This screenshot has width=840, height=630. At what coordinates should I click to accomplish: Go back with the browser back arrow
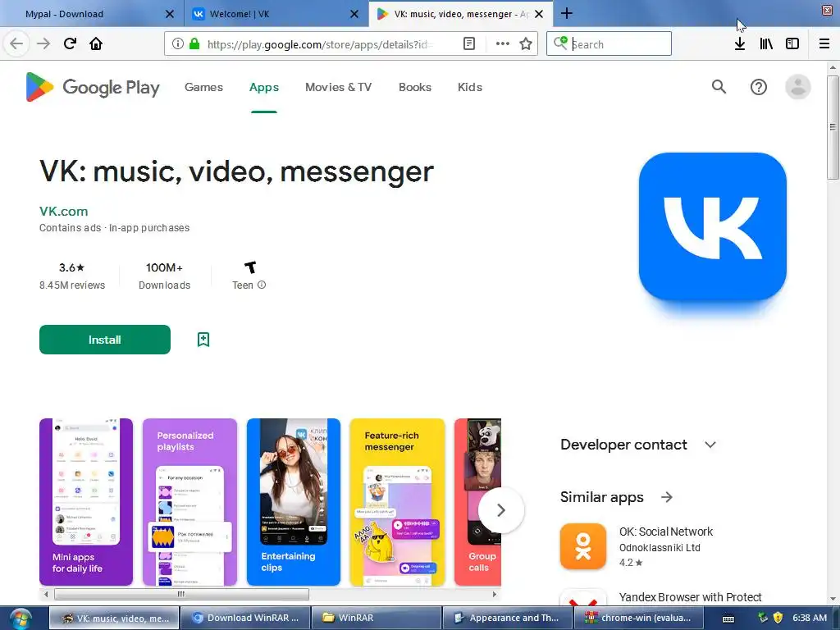16,43
